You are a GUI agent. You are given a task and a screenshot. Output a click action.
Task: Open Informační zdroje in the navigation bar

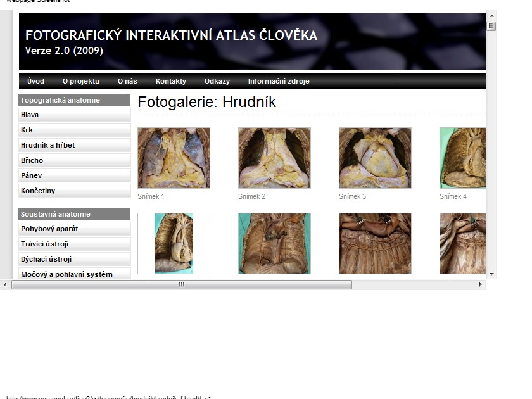pos(279,81)
